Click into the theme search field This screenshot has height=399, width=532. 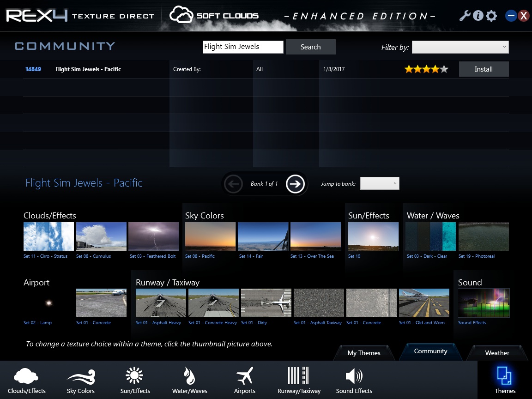tap(243, 47)
